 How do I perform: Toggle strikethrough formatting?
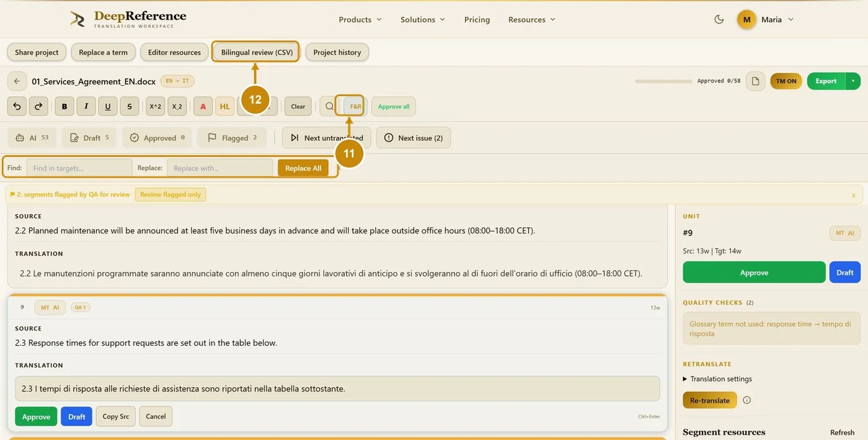click(130, 106)
